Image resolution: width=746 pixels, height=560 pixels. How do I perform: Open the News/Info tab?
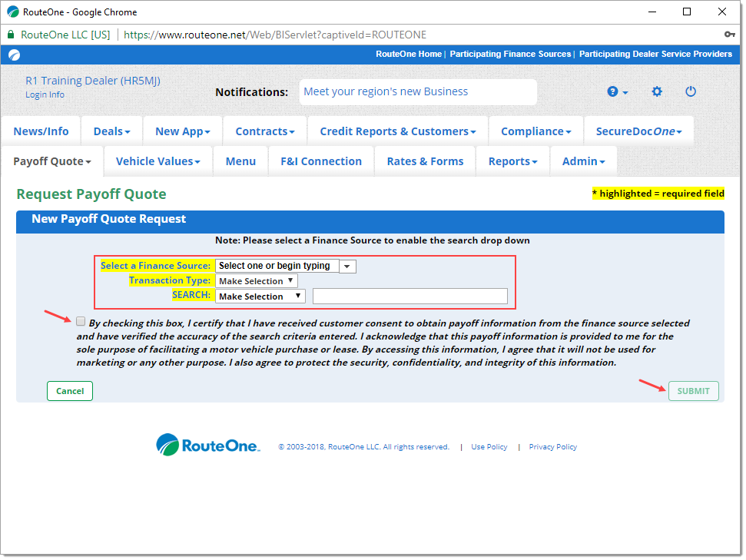(41, 131)
